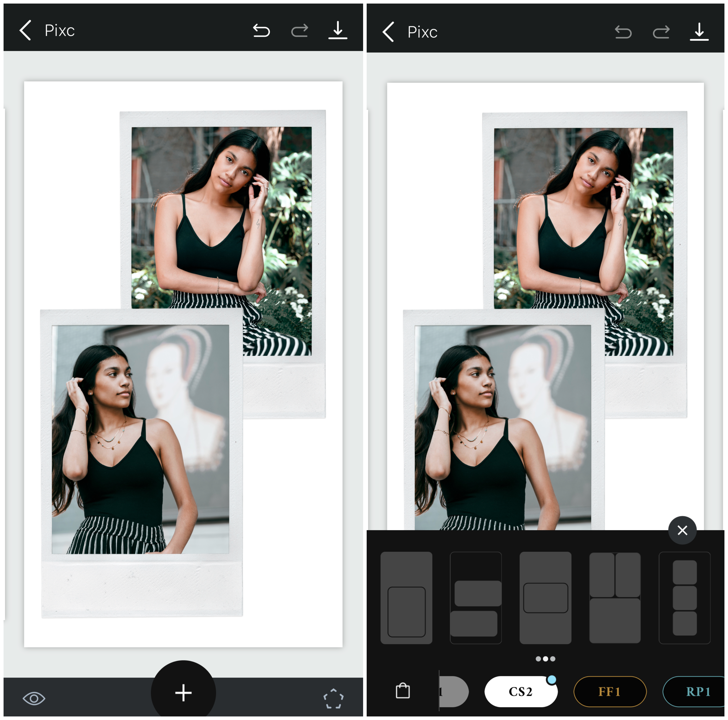Image resolution: width=728 pixels, height=720 pixels.
Task: Redo the edit in left screen
Action: 300,30
